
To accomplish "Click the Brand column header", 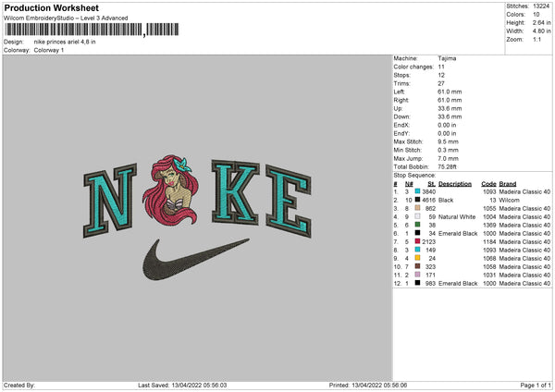I will [508, 184].
